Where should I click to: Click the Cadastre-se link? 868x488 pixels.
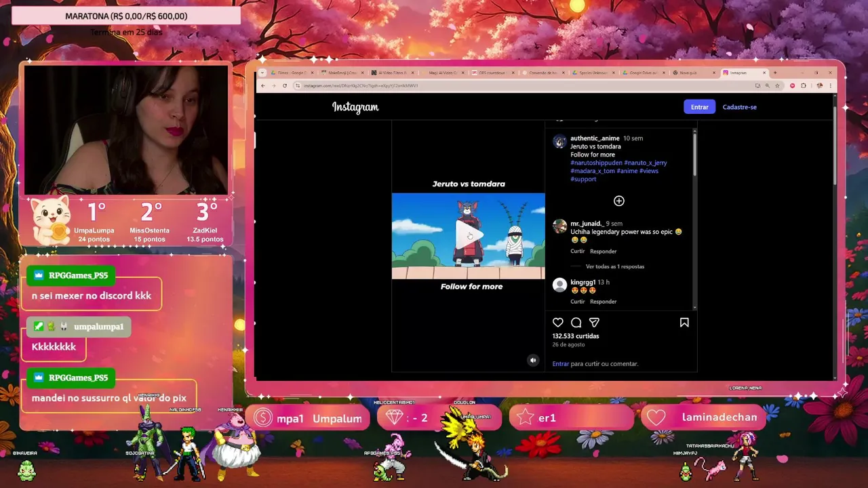pyautogui.click(x=739, y=106)
